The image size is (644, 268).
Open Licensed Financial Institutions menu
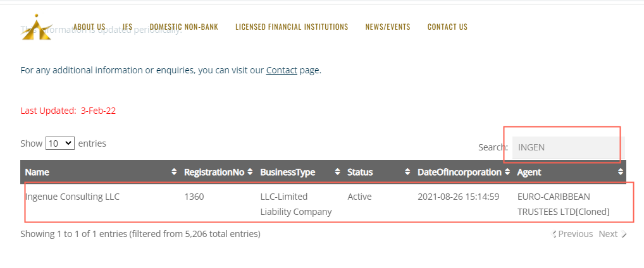[x=292, y=27]
